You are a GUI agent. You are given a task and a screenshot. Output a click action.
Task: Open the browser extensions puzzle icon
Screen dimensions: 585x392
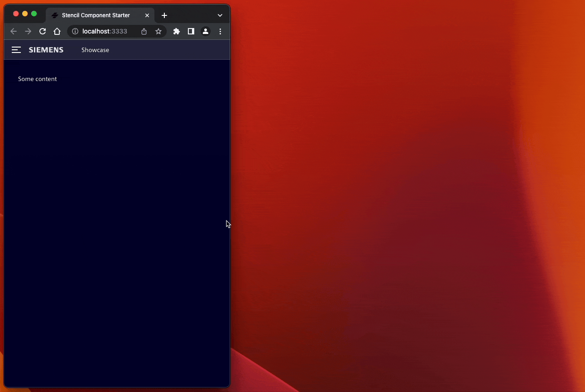[177, 31]
